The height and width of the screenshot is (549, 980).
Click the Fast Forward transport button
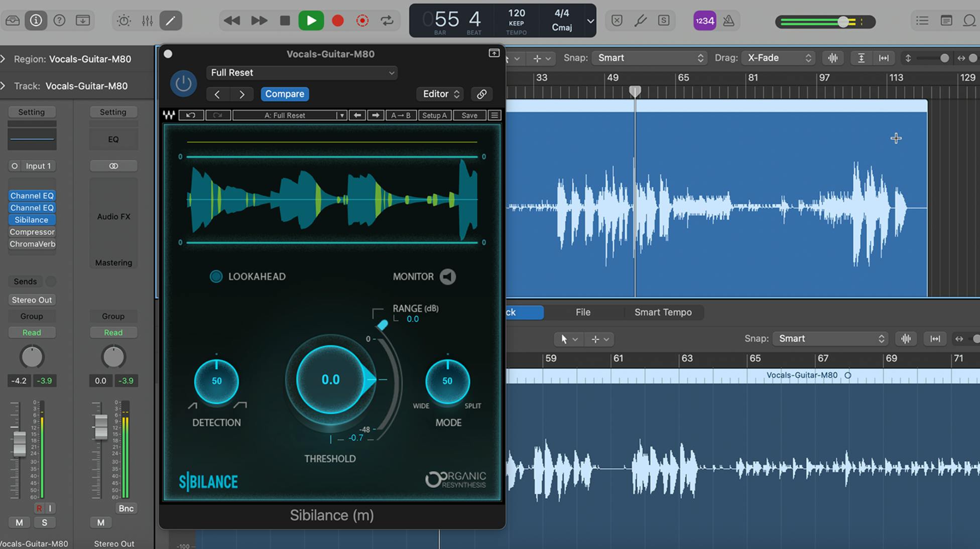coord(259,21)
